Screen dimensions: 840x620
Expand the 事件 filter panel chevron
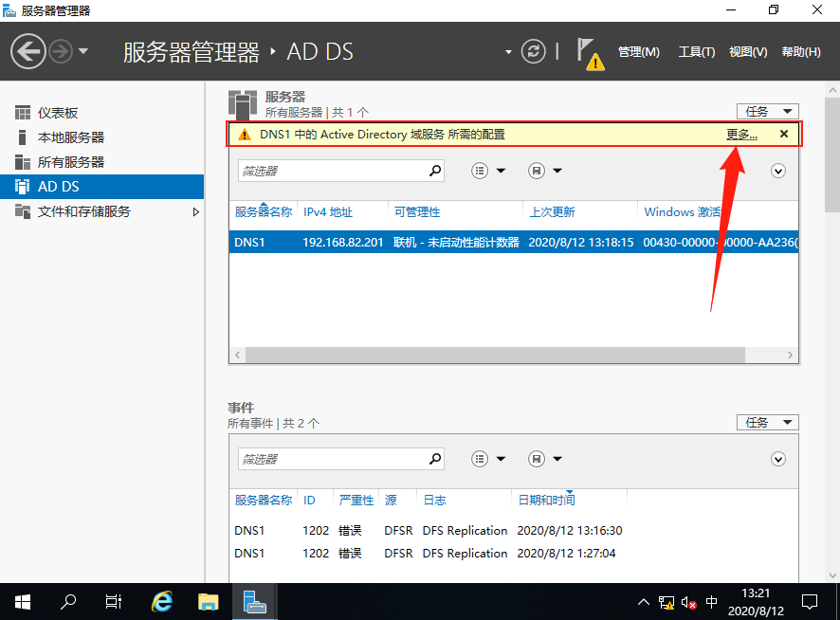click(777, 459)
